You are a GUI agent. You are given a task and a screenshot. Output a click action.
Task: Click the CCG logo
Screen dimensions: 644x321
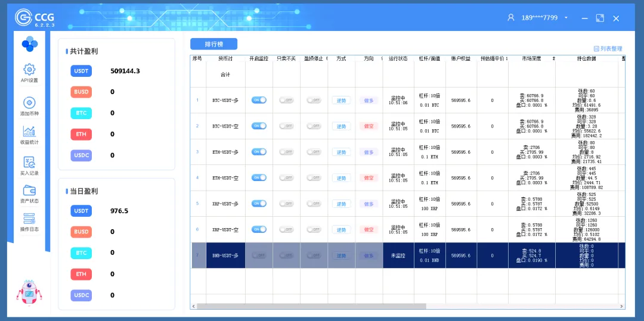(x=35, y=18)
